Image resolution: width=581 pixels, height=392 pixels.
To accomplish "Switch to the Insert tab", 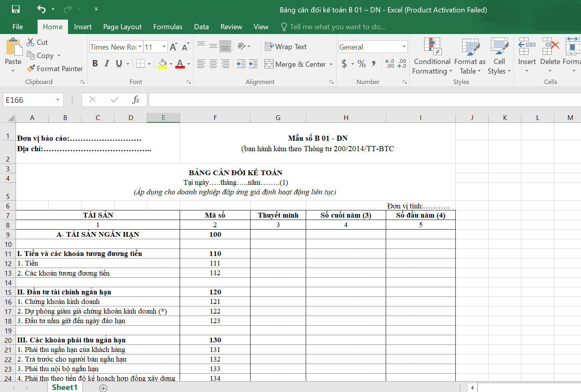I will (x=83, y=27).
